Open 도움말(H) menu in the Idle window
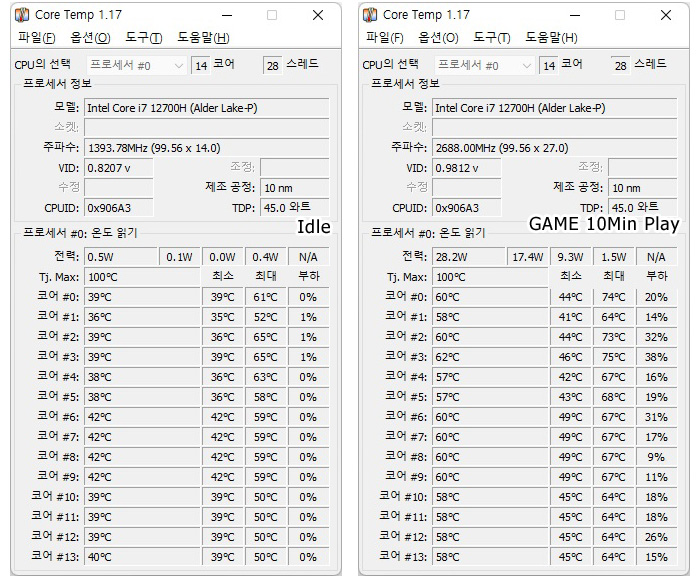700x579 pixels. (203, 37)
